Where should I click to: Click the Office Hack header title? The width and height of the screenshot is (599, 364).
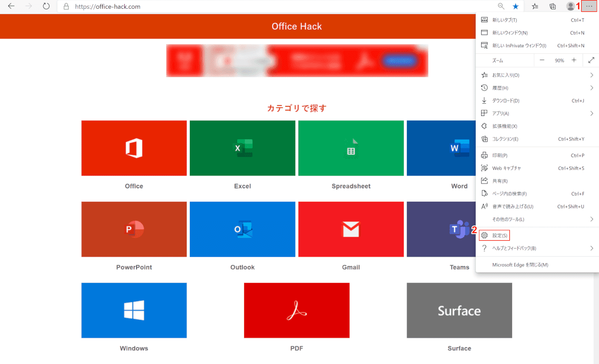coord(297,26)
